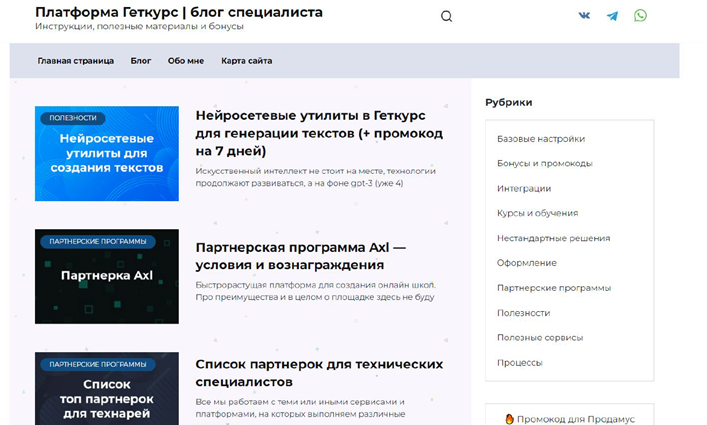Click excerpt Все мы работаем с теми или иными
This screenshot has height=425, width=707.
300,408
